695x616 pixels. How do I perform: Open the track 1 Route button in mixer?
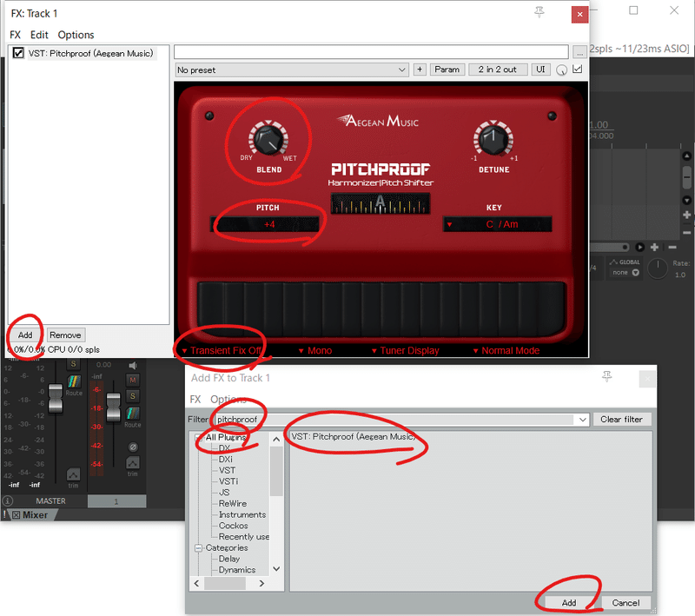point(133,414)
